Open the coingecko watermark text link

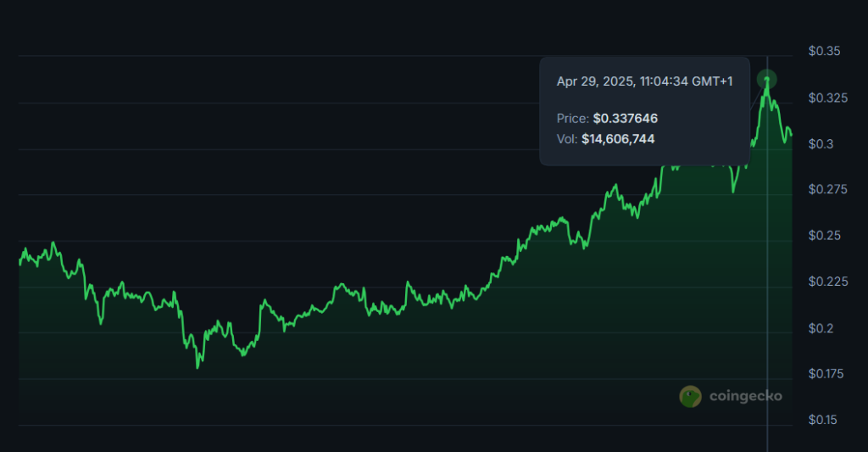(745, 396)
